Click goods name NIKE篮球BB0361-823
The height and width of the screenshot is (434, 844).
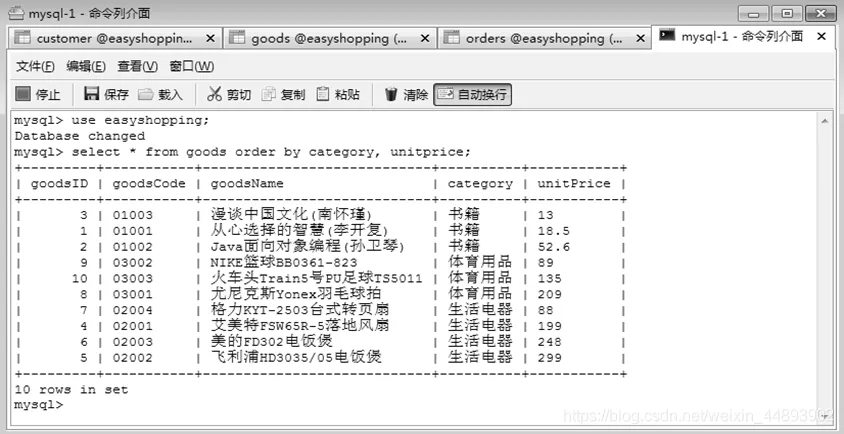pyautogui.click(x=284, y=262)
